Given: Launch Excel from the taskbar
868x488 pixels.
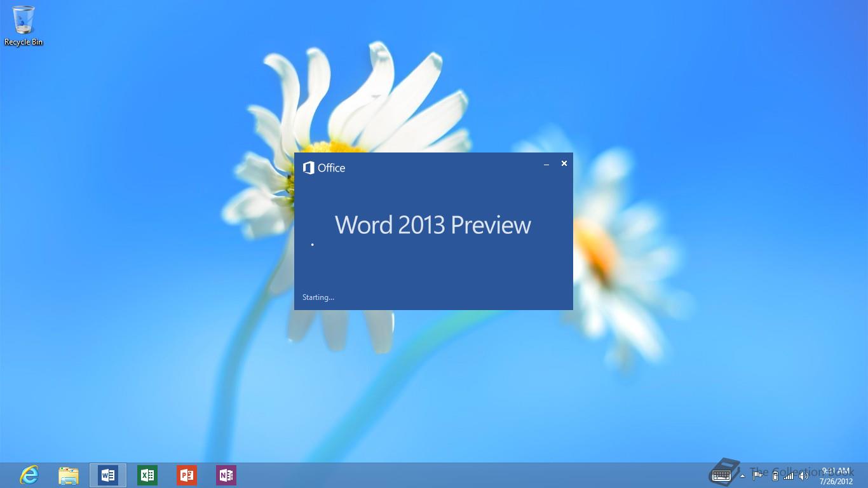Looking at the screenshot, I should pyautogui.click(x=147, y=475).
